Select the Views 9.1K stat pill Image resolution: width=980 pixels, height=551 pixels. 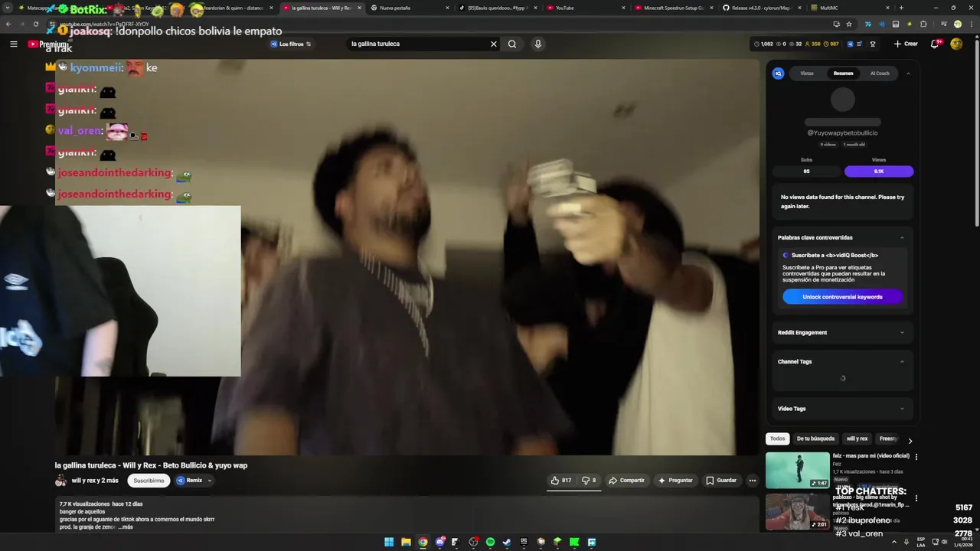[x=879, y=171]
